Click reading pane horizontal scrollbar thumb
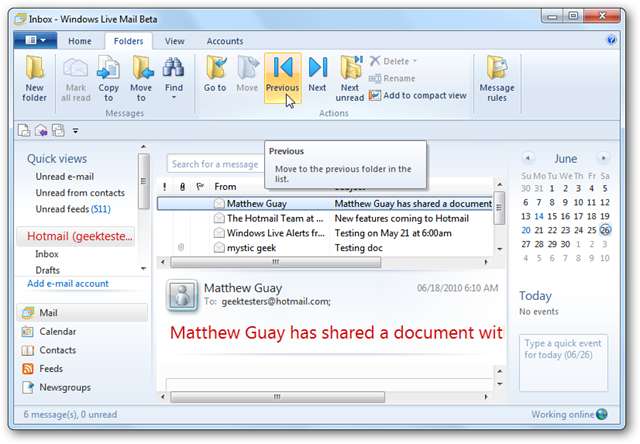640x444 pixels. coord(278,397)
